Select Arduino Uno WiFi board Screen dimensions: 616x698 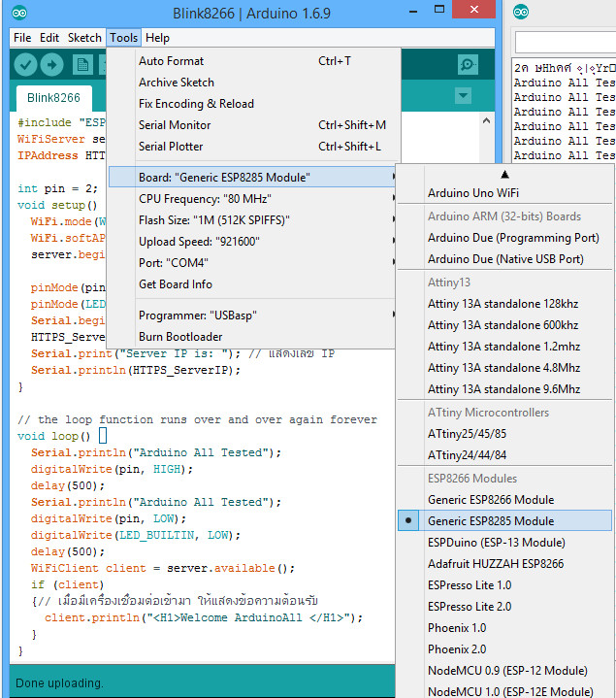504,193
